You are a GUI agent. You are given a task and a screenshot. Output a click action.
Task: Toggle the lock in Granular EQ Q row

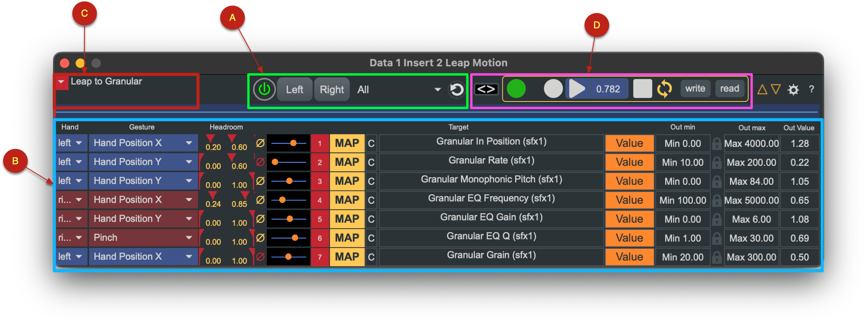[716, 238]
